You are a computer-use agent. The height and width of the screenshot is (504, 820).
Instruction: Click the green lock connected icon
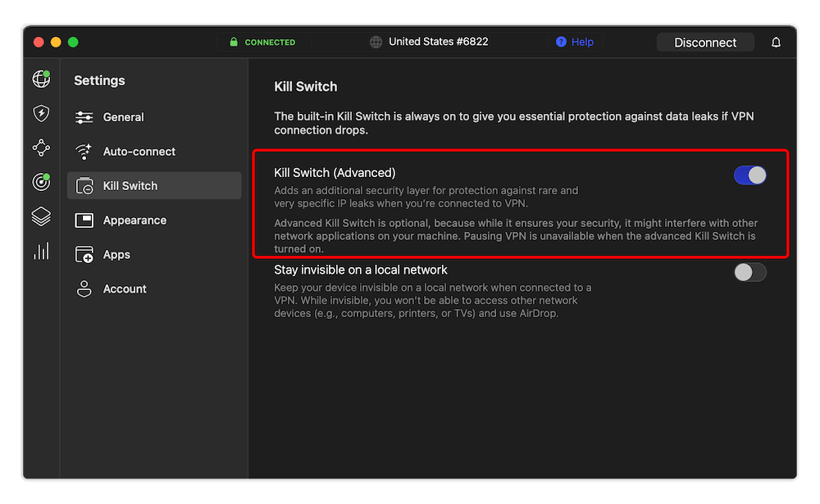234,42
